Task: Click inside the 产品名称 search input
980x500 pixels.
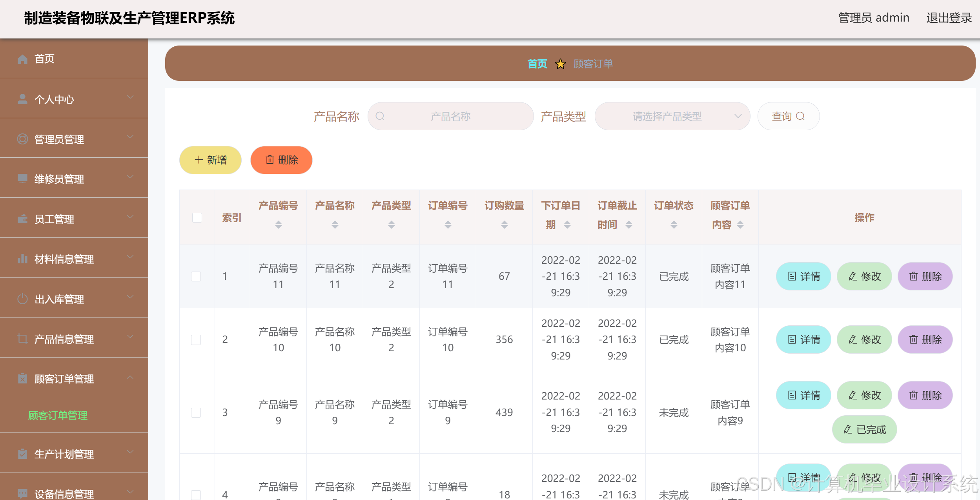Action: (x=451, y=116)
